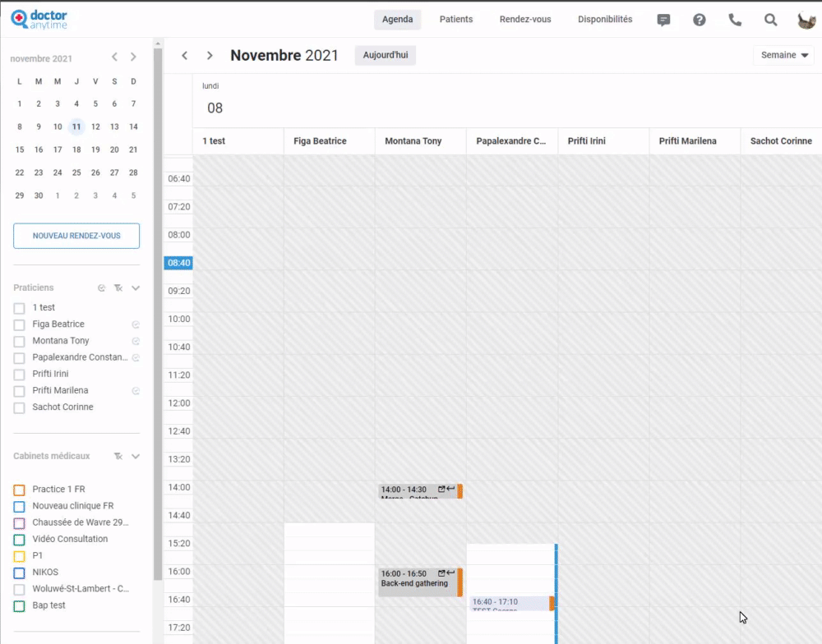Screen dimensions: 822x644
Task: Click the NOUVEAU RENDEZ-VOUS button
Action: pos(76,236)
